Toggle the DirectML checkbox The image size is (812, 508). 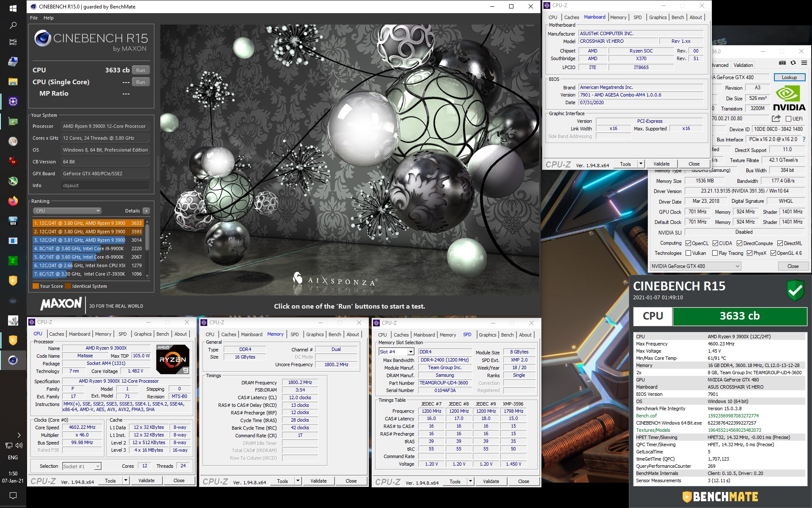780,243
